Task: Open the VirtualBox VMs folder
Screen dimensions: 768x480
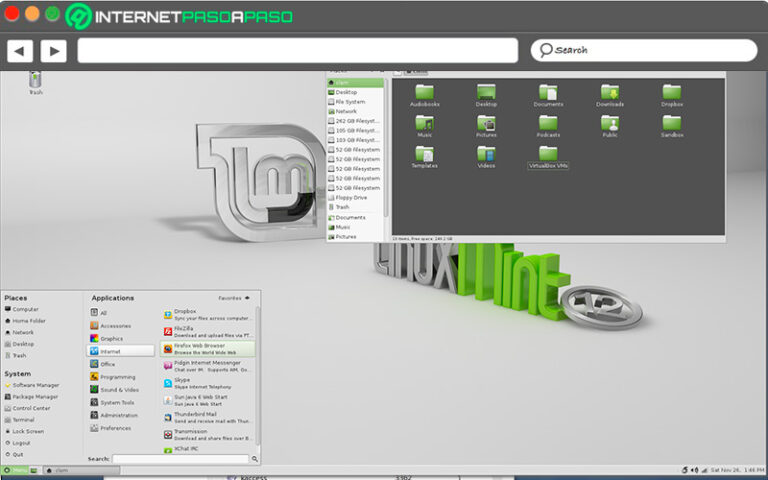Action: (x=547, y=157)
